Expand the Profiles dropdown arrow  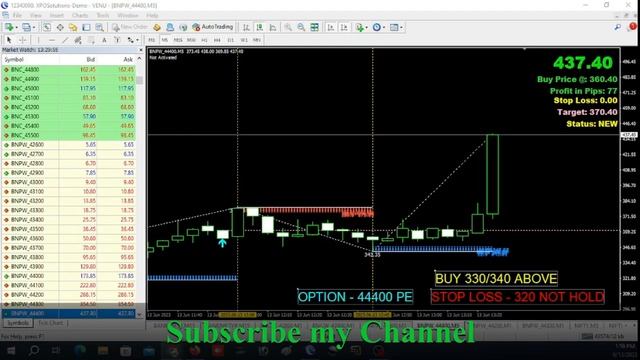(x=33, y=28)
